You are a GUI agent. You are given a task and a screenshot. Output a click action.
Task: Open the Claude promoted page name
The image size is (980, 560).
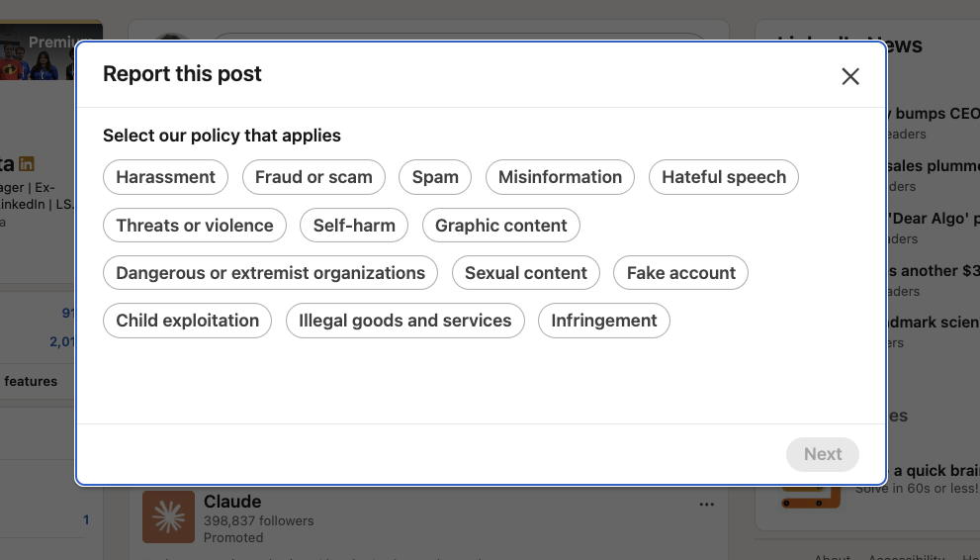tap(232, 502)
